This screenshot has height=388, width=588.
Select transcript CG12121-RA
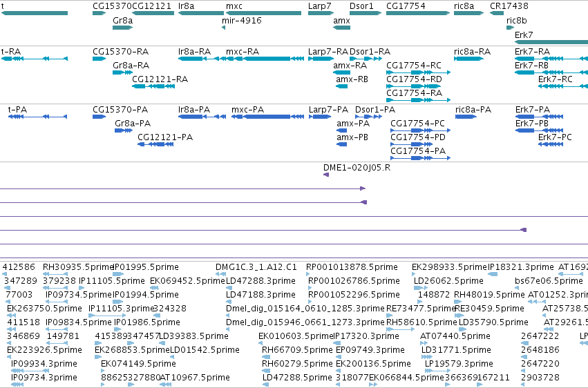(x=153, y=86)
